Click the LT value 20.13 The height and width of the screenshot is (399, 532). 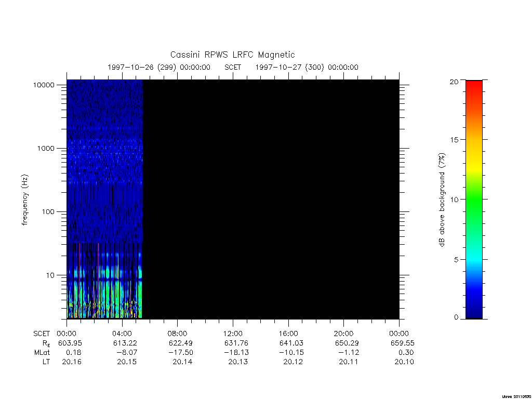tap(238, 362)
